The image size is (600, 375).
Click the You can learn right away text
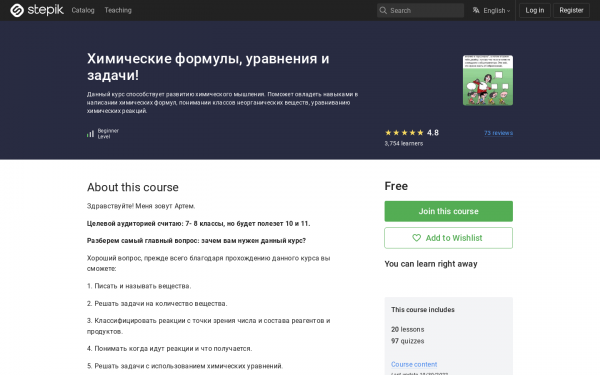[431, 264]
